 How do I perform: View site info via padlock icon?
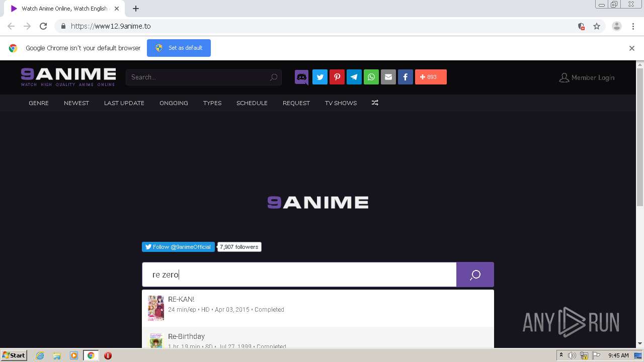point(63,26)
